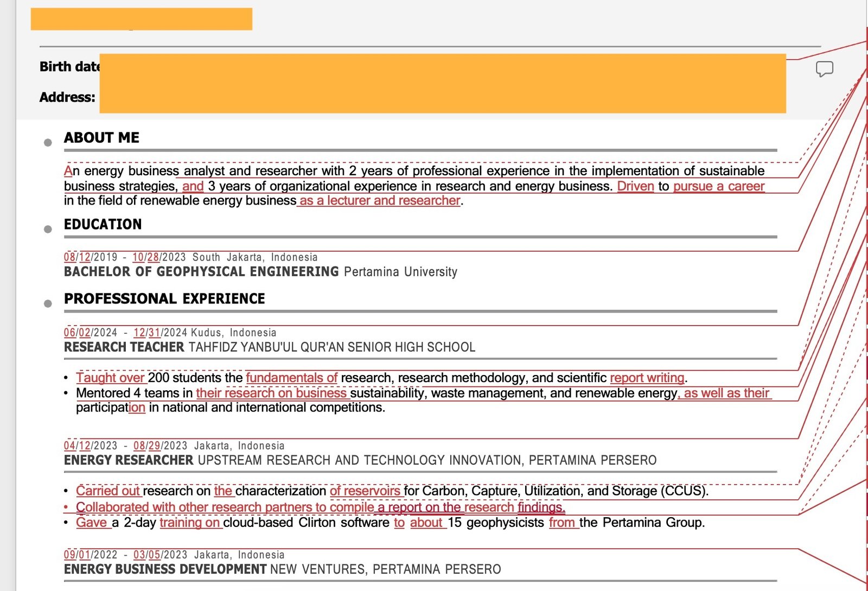This screenshot has width=868, height=591.
Task: Click the revised text 'Taught over'
Action: pyautogui.click(x=110, y=377)
